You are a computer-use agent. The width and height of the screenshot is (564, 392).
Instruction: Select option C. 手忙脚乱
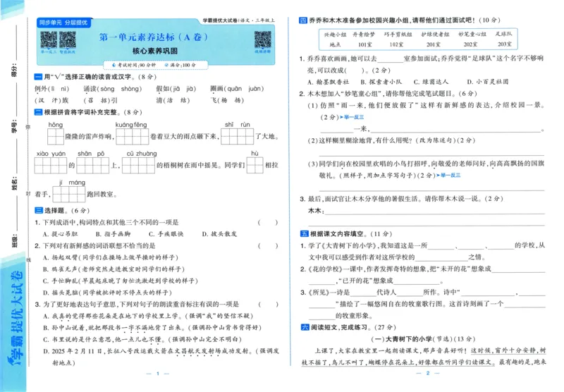tap(121, 281)
